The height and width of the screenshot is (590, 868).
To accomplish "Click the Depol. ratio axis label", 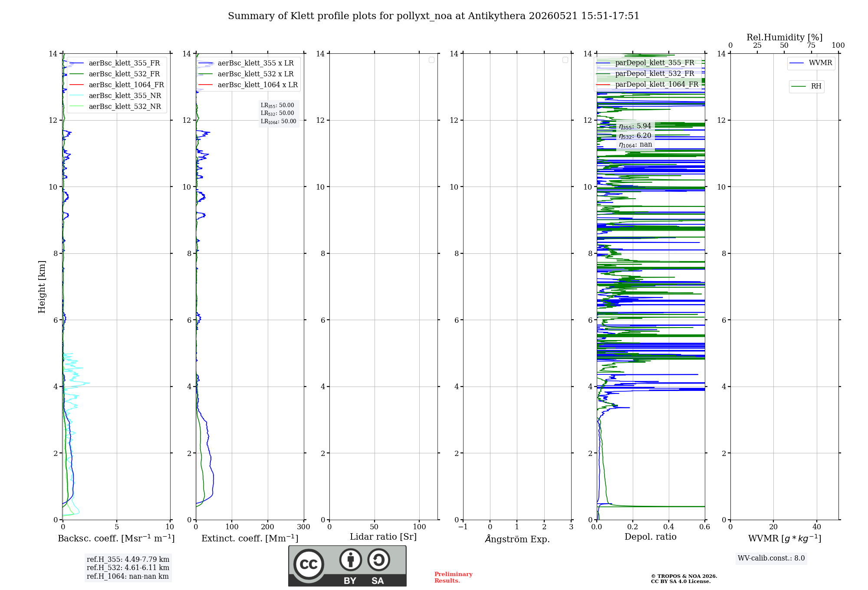I will pos(651,537).
